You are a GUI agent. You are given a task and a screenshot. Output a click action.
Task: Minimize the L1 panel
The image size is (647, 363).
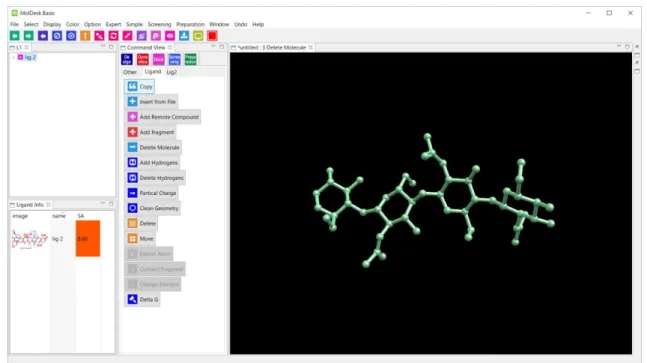pos(103,47)
